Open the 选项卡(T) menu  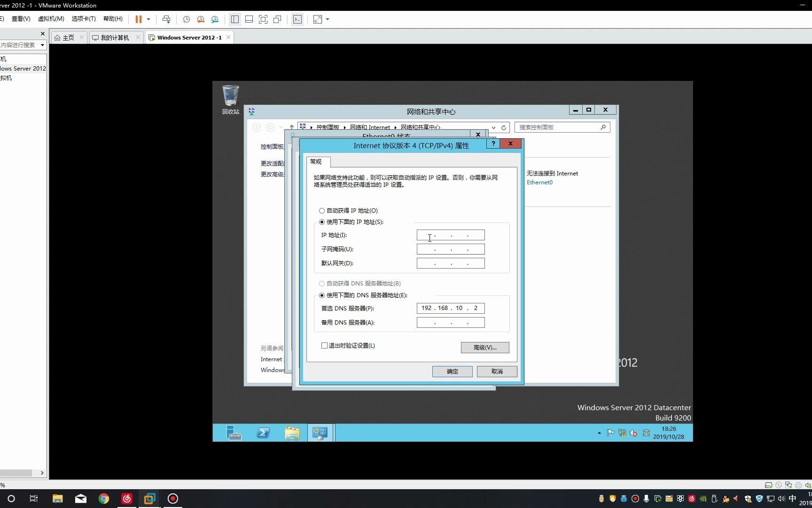point(84,19)
